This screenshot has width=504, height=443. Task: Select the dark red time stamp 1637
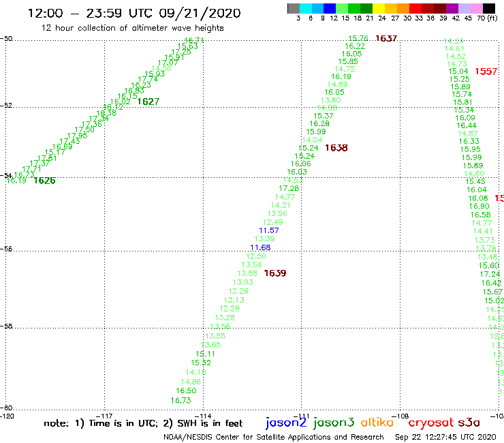point(386,39)
